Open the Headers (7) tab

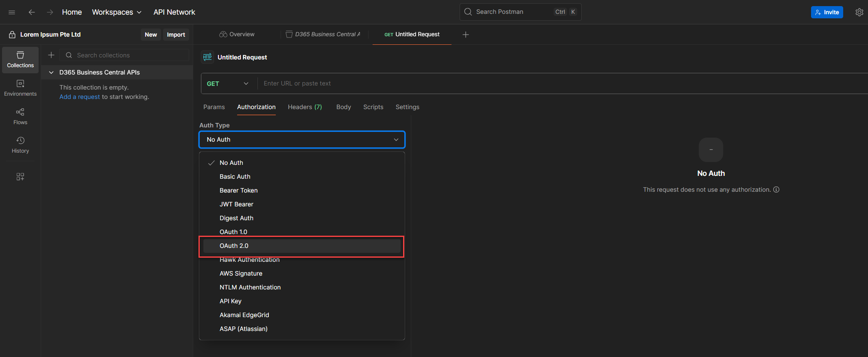[305, 107]
